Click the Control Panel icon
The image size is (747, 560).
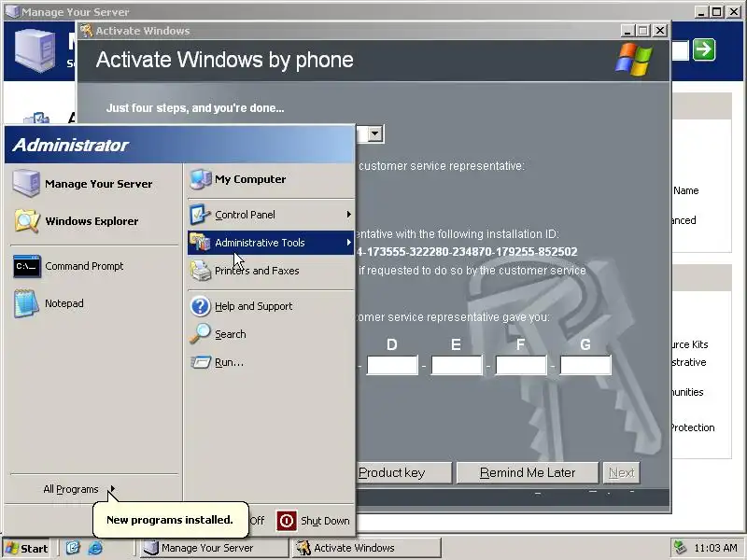tap(200, 215)
